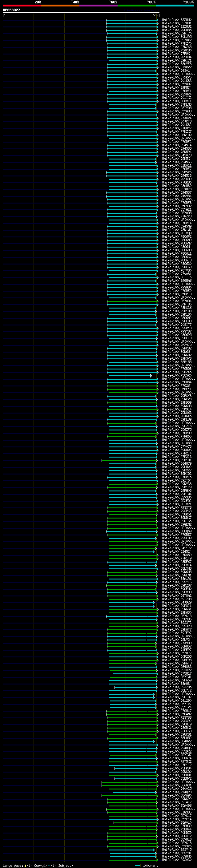197x868 pixels.
Task: Select hit label UniRef100_B9RI71
Action: click(x=177, y=60)
